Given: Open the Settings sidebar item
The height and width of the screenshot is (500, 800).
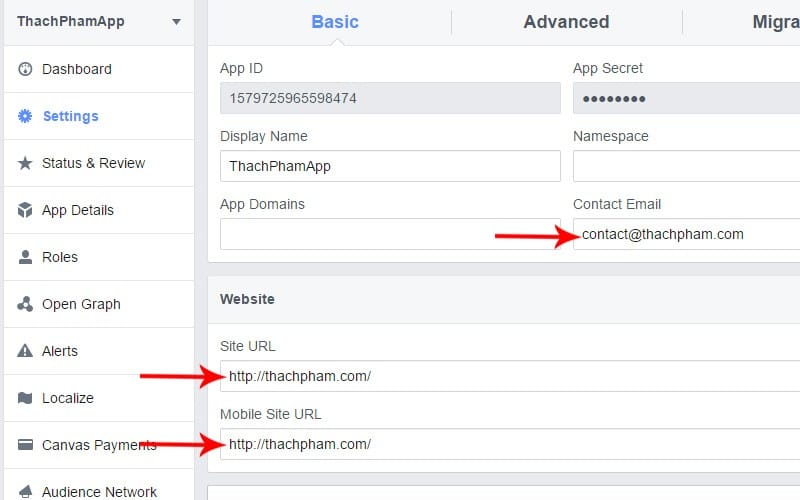Looking at the screenshot, I should pos(99,116).
